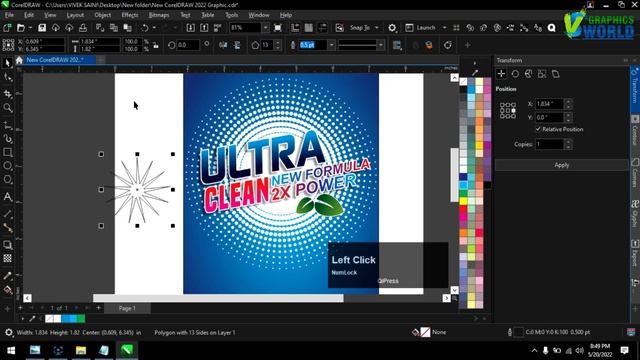The width and height of the screenshot is (640, 360).
Task: Open the Object menu
Action: [x=102, y=15]
